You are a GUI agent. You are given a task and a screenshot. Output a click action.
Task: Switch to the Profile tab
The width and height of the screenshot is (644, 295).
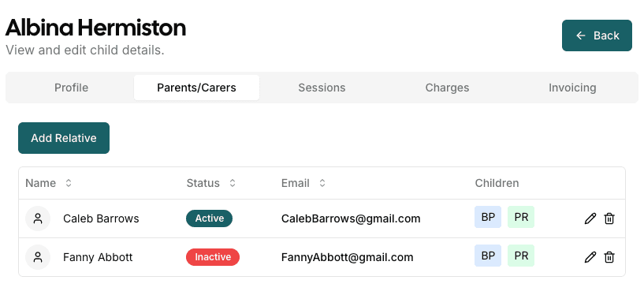tap(72, 88)
